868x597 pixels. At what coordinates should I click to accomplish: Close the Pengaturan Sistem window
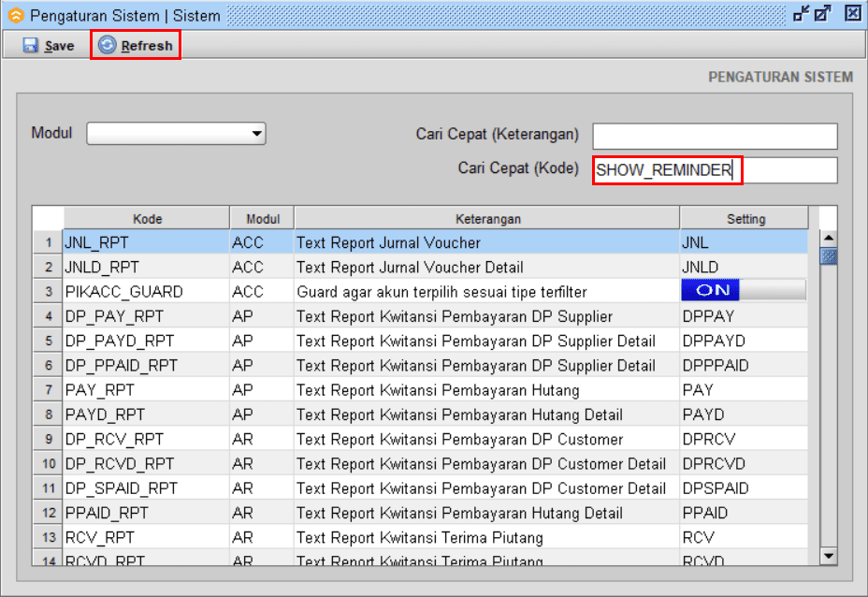852,13
